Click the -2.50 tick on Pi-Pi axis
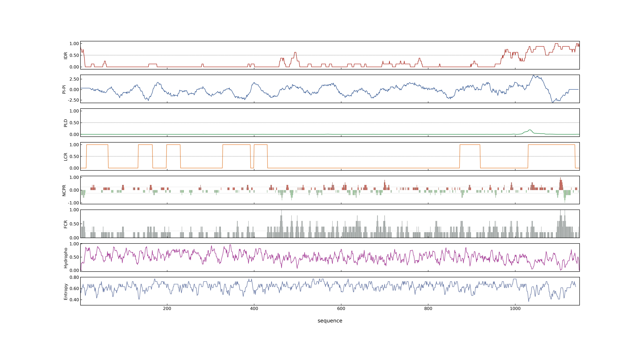Viewport: 644px width, 343px height. coord(73,100)
